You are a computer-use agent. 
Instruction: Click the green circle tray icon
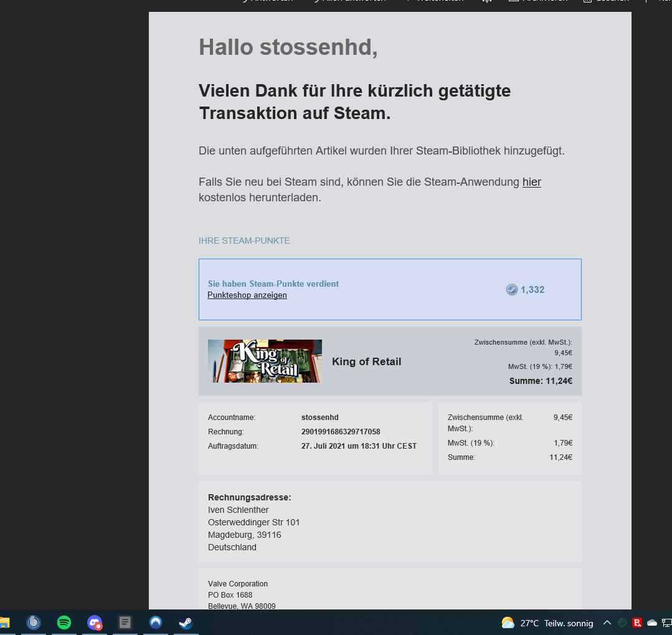pyautogui.click(x=622, y=623)
